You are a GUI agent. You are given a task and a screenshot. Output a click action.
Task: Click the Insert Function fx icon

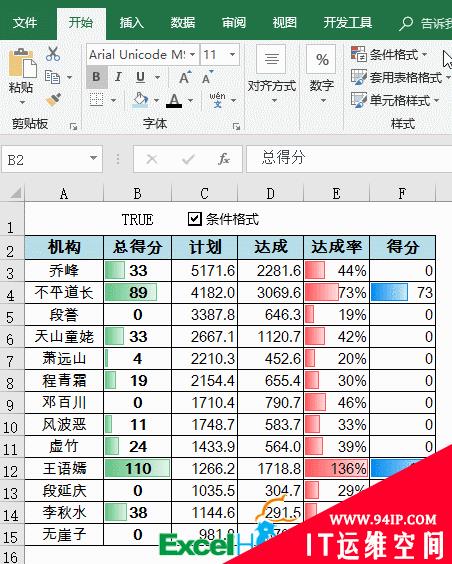[224, 159]
